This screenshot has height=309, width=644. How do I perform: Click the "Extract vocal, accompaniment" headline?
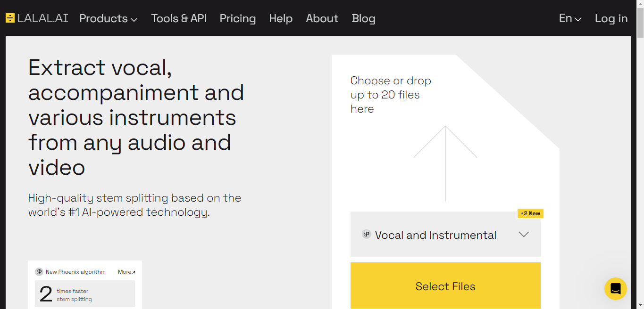[136, 117]
